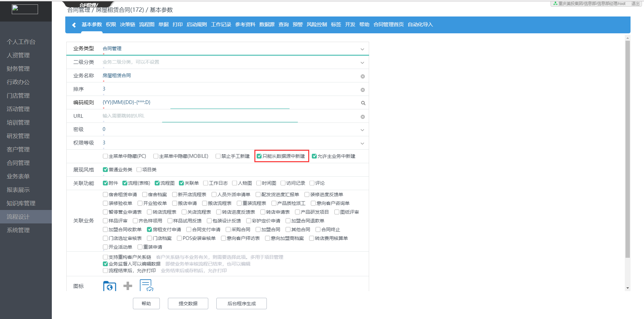Image resolution: width=644 pixels, height=319 pixels.
Task: Select the document with shield icon
Action: pyautogui.click(x=146, y=285)
